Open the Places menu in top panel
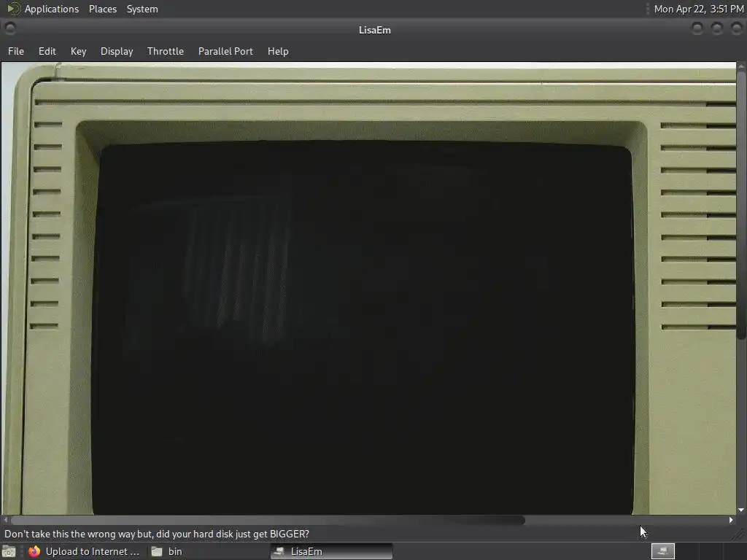Screen dimensions: 747x560 103,9
